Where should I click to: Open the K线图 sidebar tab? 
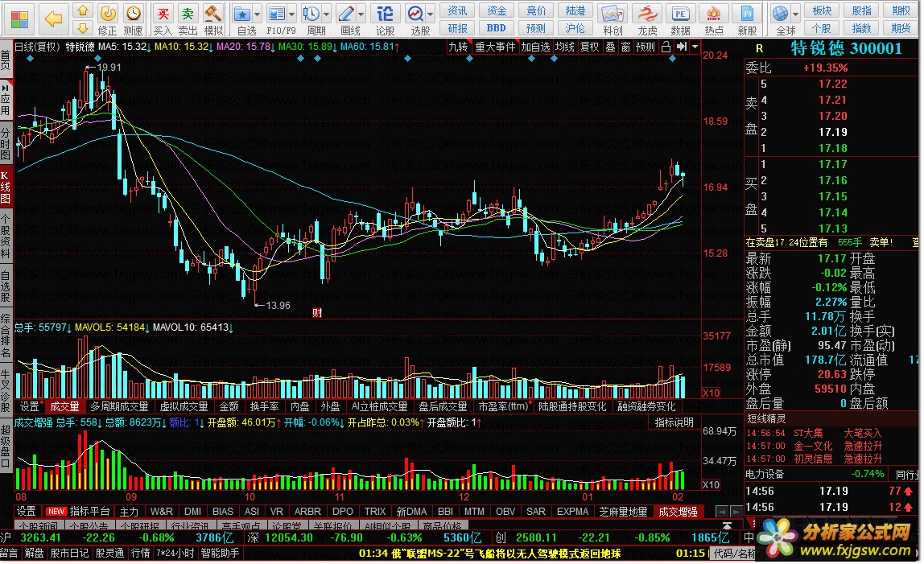tap(6, 187)
